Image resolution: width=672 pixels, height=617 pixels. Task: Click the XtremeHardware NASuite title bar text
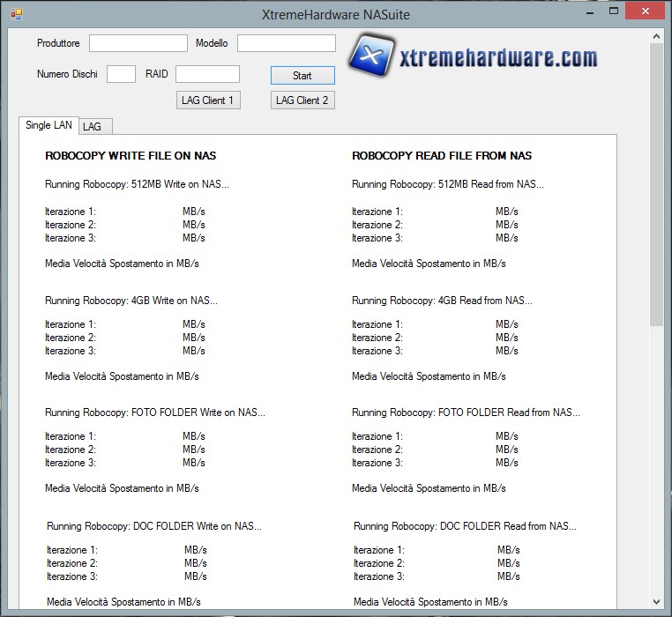(336, 14)
